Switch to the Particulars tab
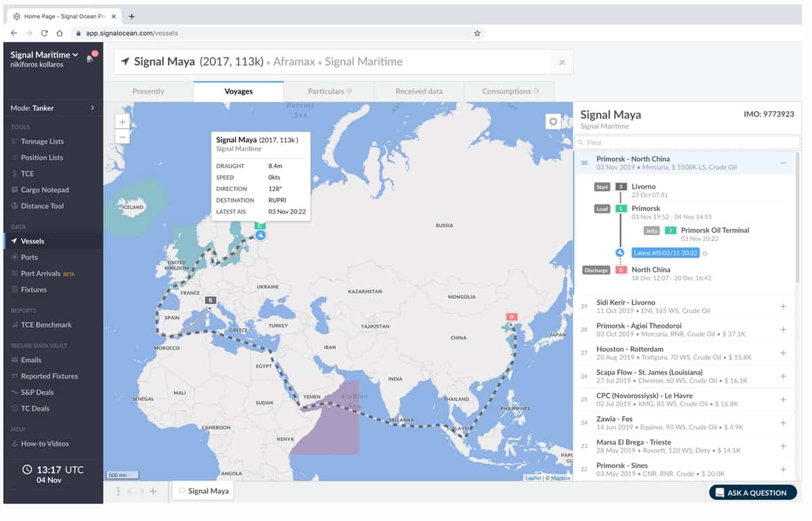Screen dimensions: 812x521 (328, 91)
